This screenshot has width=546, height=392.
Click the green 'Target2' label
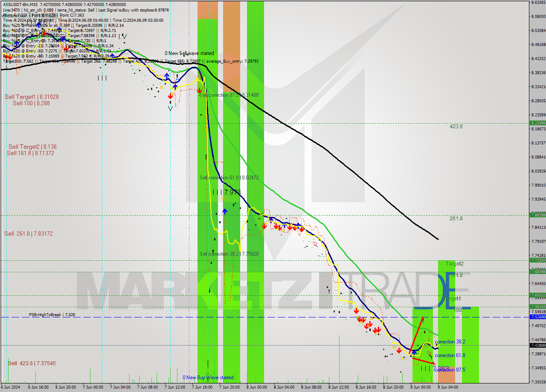[455, 264]
